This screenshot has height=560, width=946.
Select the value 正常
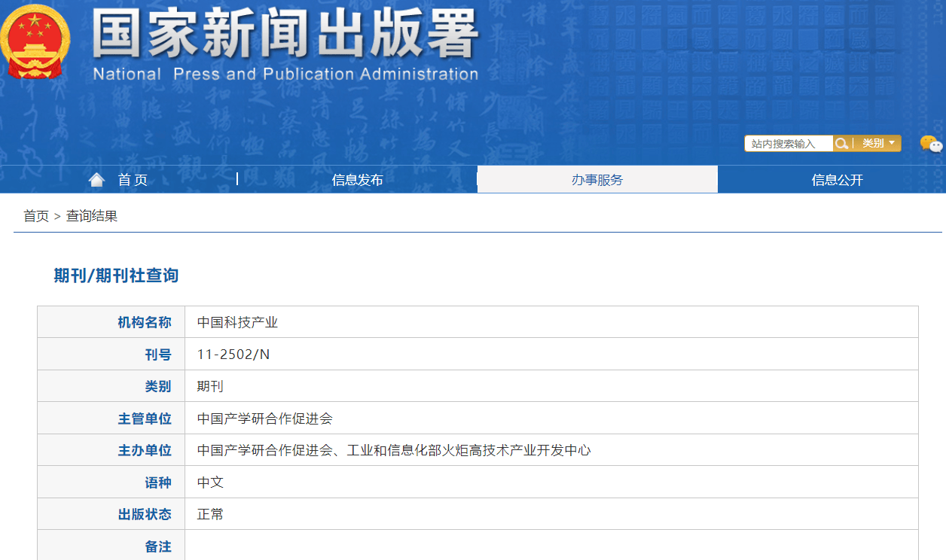(x=210, y=514)
